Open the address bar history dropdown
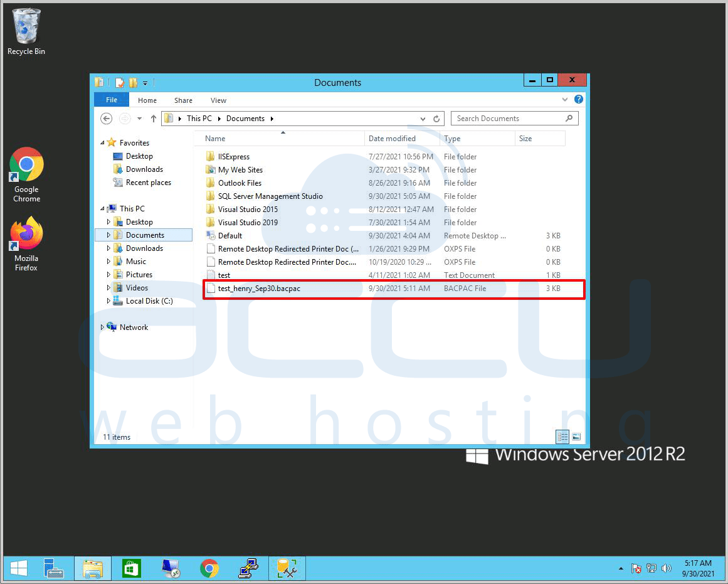 coord(423,119)
